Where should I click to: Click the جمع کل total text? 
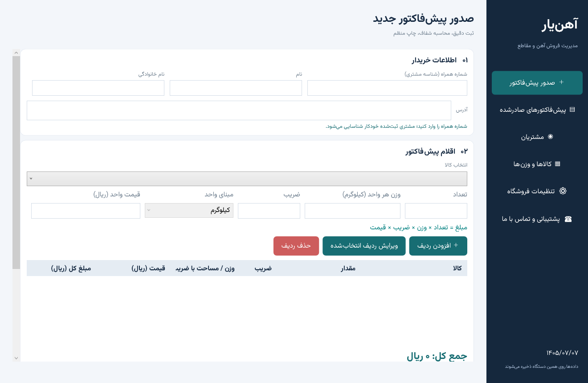[437, 357]
